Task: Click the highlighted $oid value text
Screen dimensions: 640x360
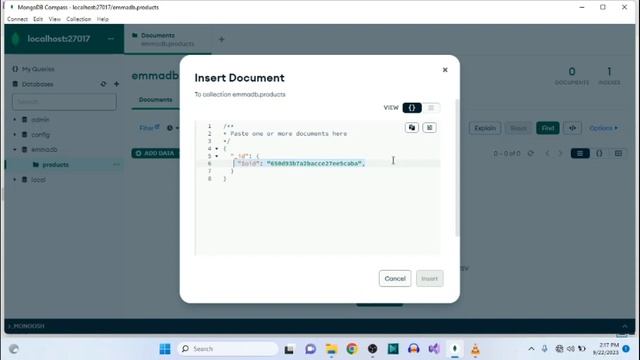Action: click(314, 163)
